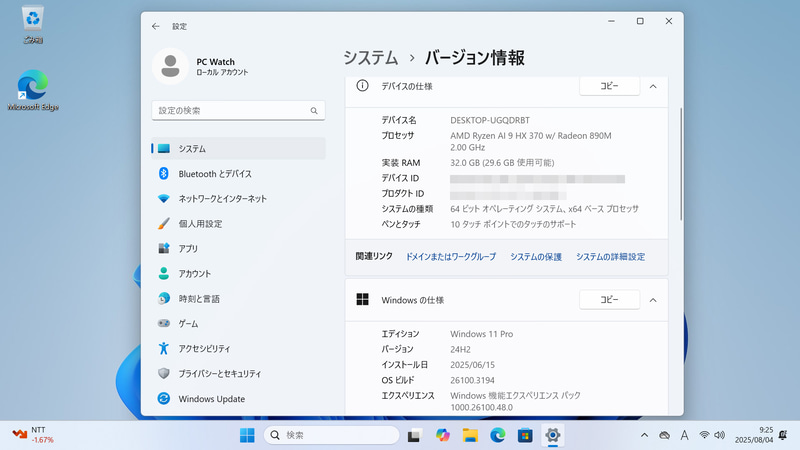
Task: Copy Windows specifications with コピー button
Action: (609, 299)
